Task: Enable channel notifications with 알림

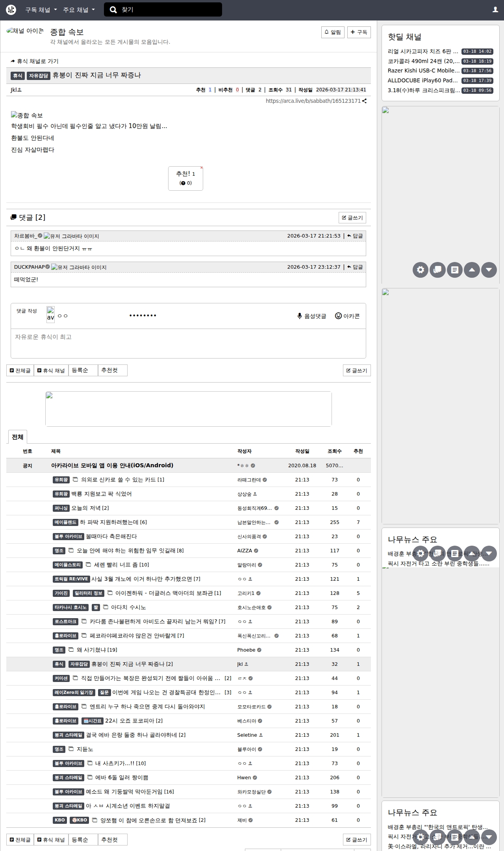Action: point(333,32)
